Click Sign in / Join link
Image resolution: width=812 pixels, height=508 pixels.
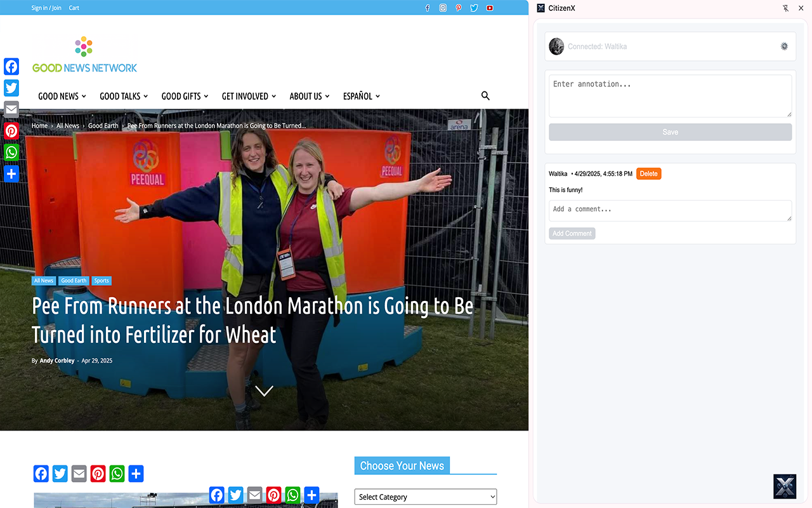click(x=46, y=8)
